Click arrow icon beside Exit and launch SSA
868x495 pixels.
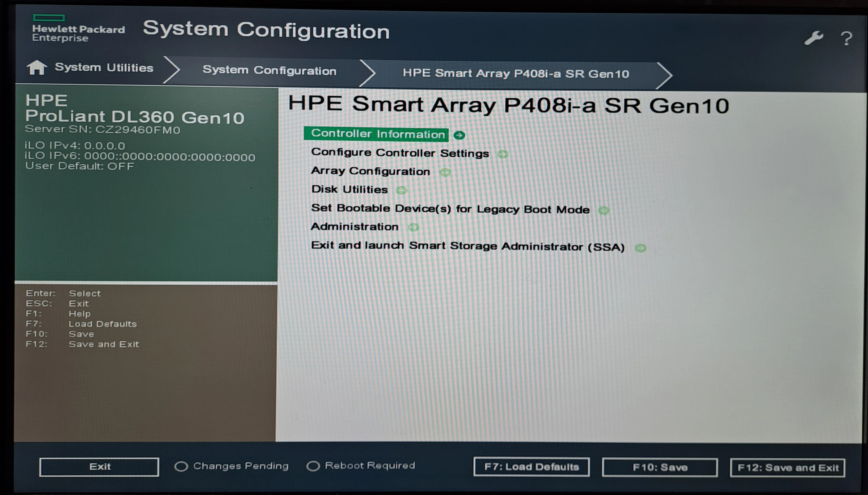[x=640, y=248]
